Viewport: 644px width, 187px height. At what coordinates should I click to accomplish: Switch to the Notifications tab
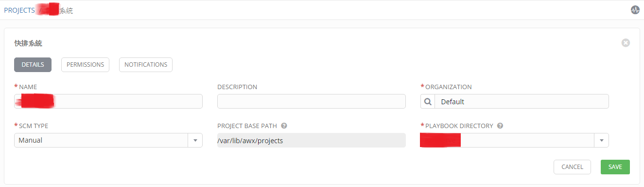tap(146, 65)
